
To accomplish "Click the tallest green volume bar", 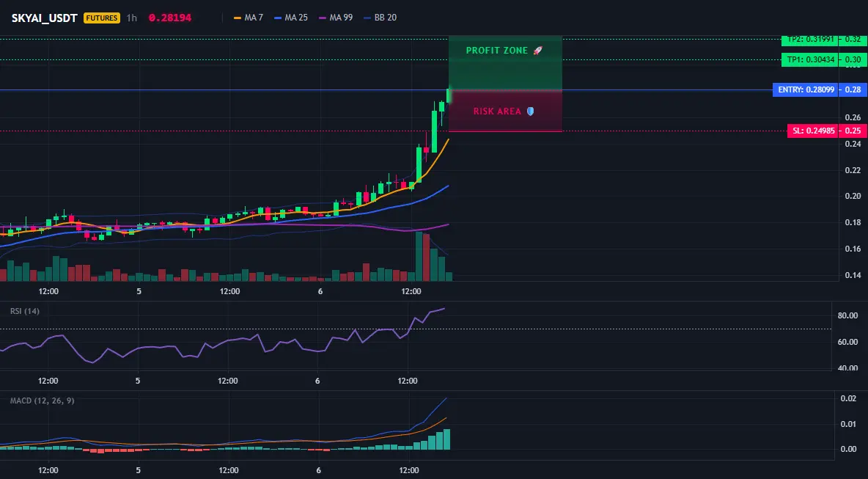I will (x=419, y=257).
